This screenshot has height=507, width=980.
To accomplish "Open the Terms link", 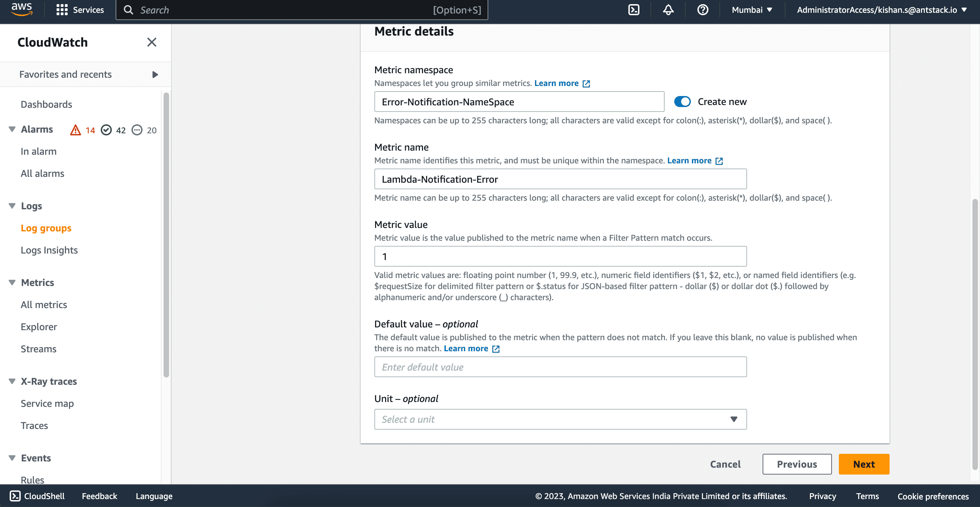I will point(868,496).
